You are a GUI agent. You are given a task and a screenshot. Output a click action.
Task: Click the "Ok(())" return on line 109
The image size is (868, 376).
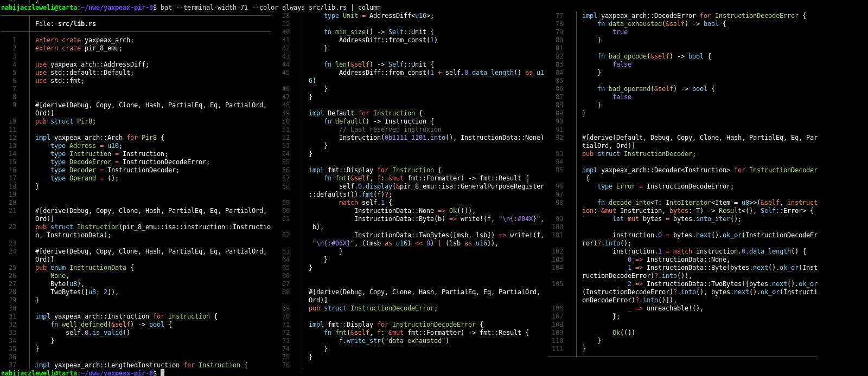(623, 333)
